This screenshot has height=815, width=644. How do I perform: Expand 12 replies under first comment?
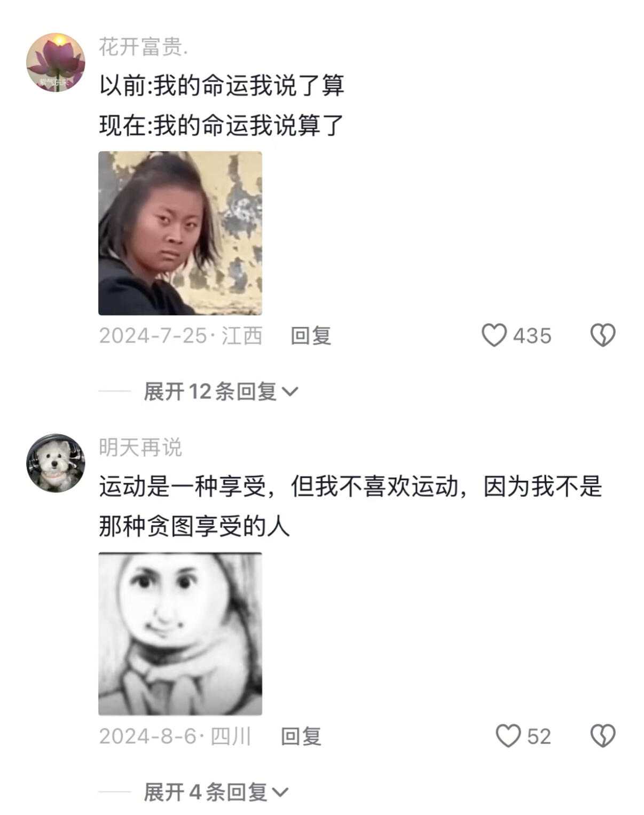click(x=221, y=391)
